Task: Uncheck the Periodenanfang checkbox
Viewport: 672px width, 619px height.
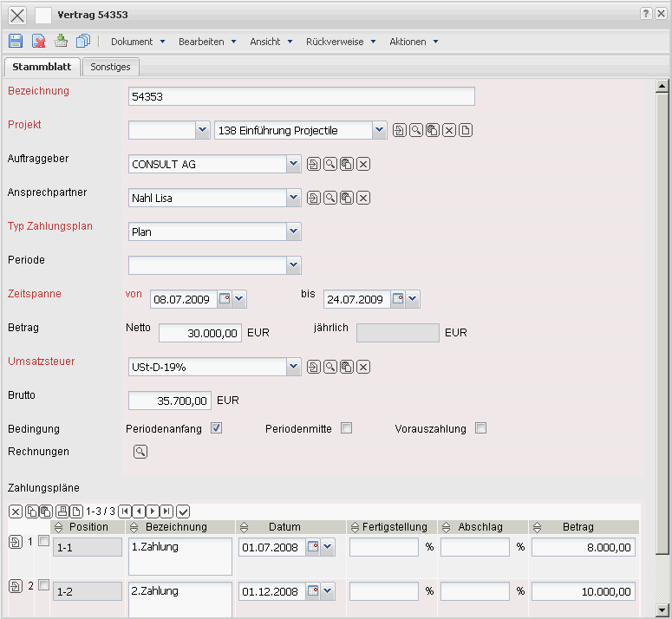Action: click(x=217, y=428)
